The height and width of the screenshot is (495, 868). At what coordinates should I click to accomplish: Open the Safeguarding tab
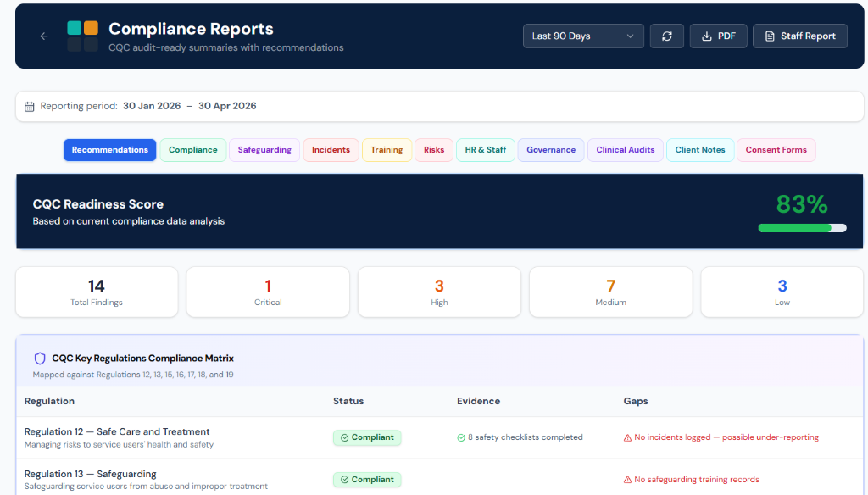point(264,150)
